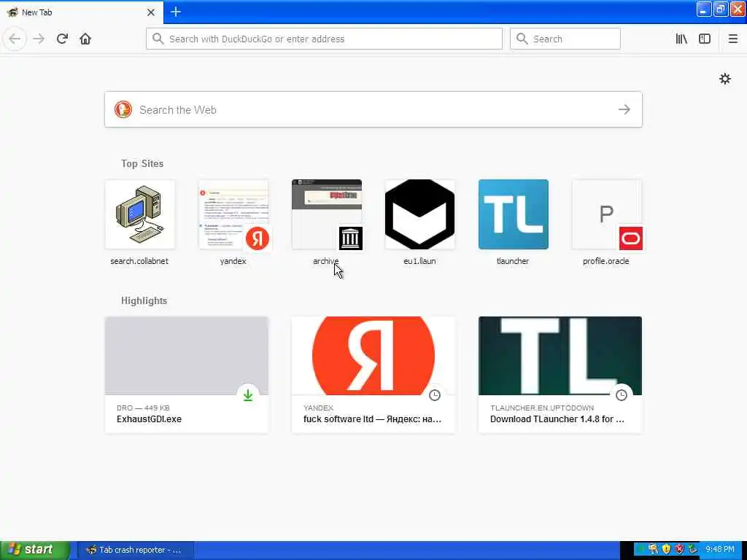
Task: Click the DuckDuckGo logo in search box
Action: coord(123,109)
